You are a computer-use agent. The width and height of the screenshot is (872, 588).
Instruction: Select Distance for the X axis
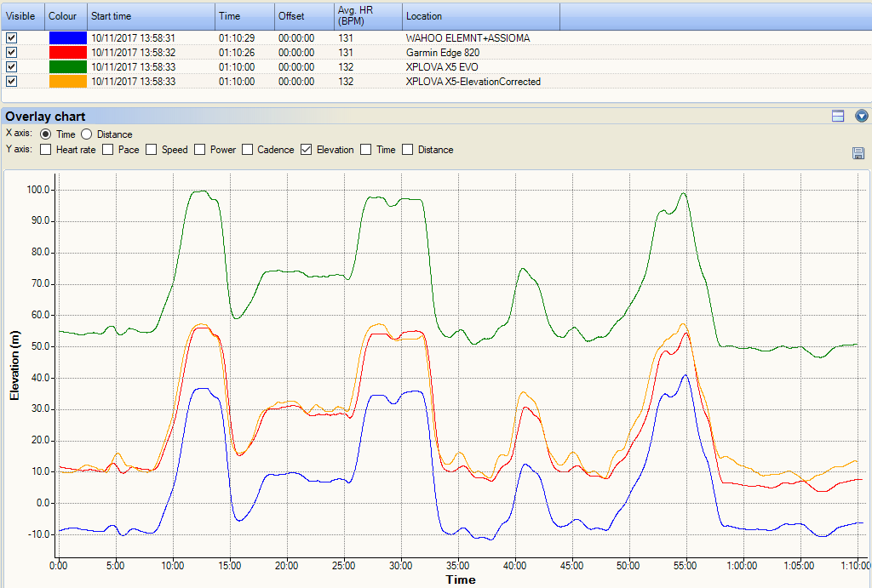pos(85,134)
